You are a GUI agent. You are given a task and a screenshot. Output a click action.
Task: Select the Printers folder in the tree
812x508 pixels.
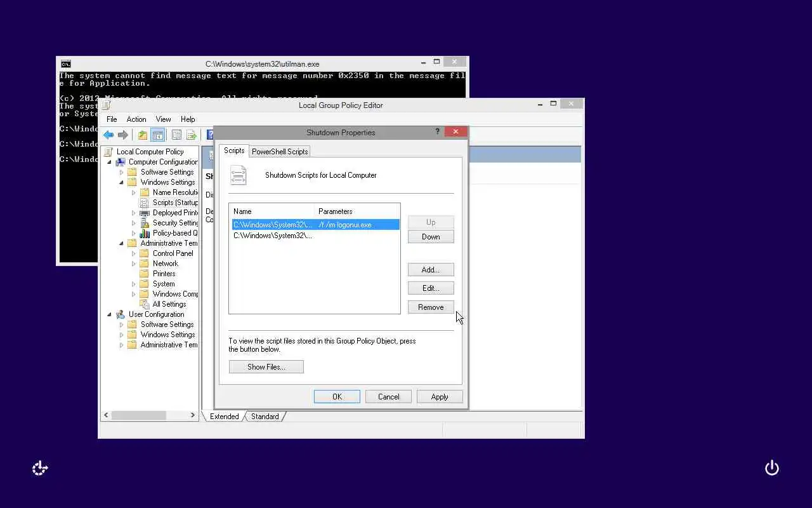coord(164,274)
